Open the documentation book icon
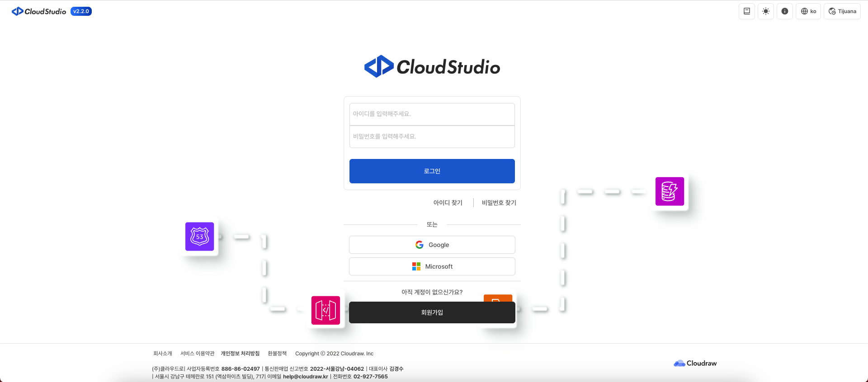The width and height of the screenshot is (868, 382). point(746,11)
